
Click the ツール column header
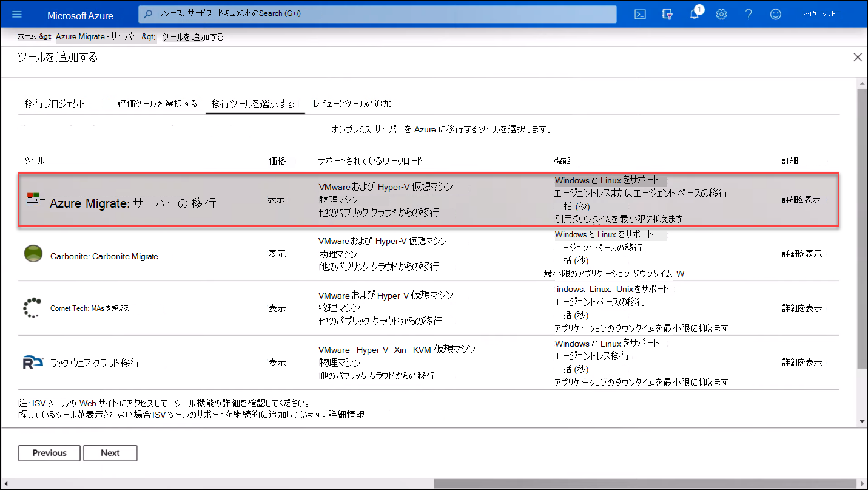pos(35,160)
